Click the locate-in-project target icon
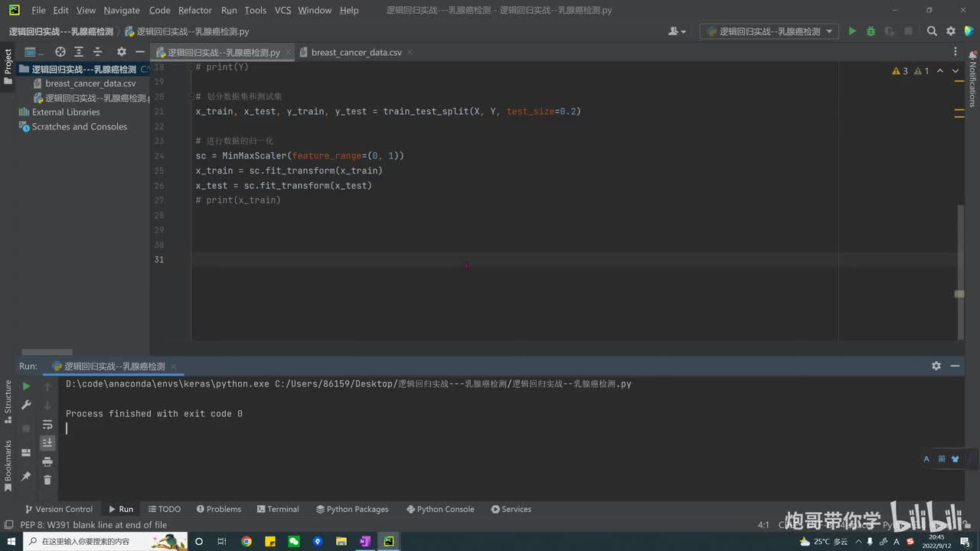 [x=60, y=52]
